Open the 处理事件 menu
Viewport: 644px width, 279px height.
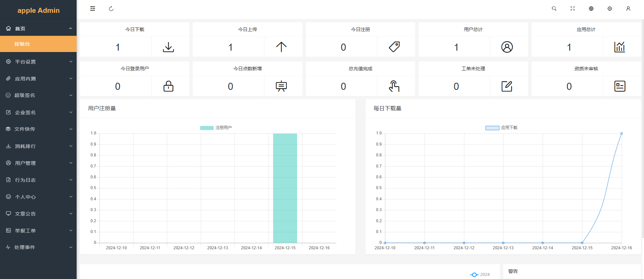click(38, 247)
